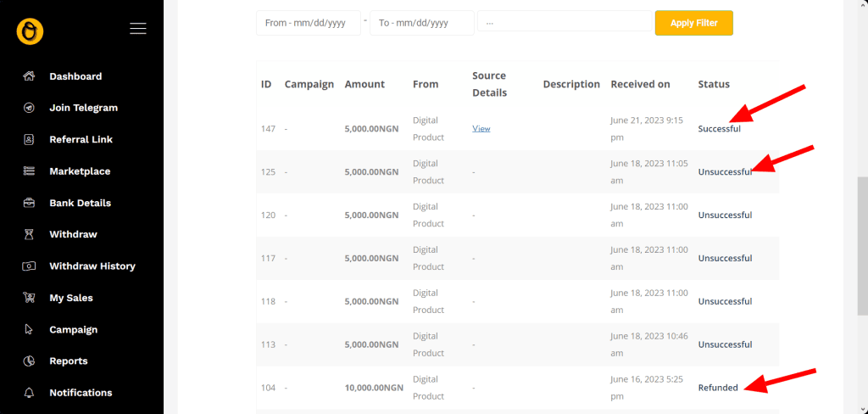868x414 pixels.
Task: Click the Referral Link icon
Action: click(x=29, y=139)
